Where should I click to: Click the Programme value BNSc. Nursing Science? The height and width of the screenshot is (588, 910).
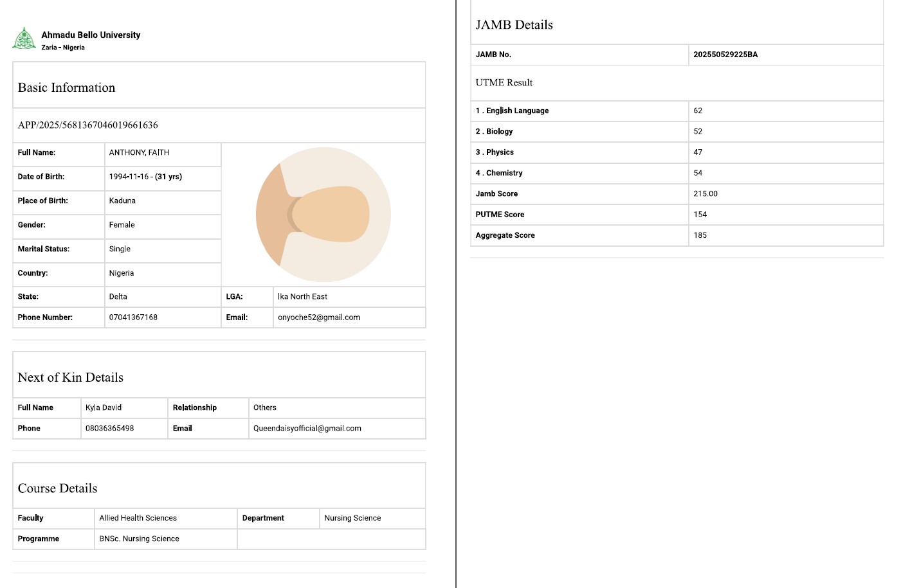coord(140,539)
